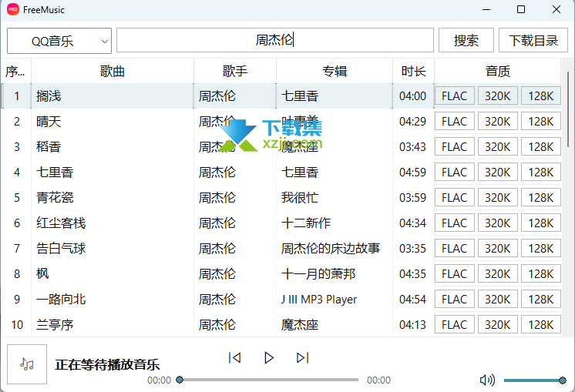Play the current track
Image resolution: width=575 pixels, height=392 pixels.
point(269,357)
